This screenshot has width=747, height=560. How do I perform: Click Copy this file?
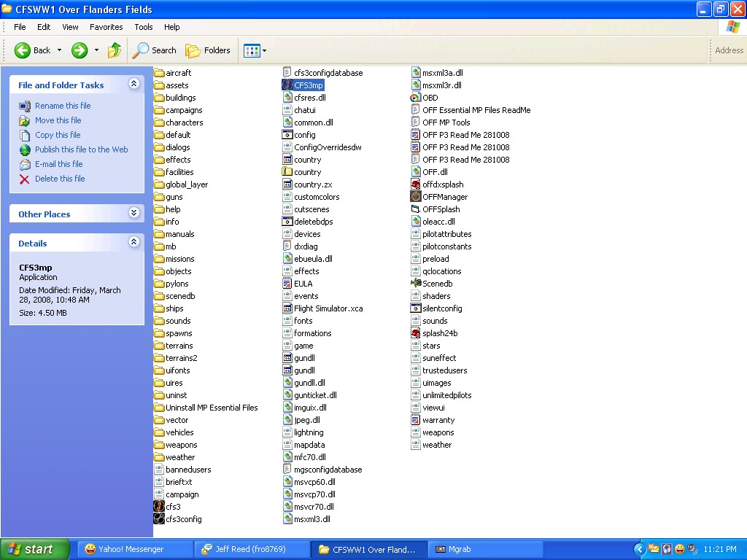(58, 135)
